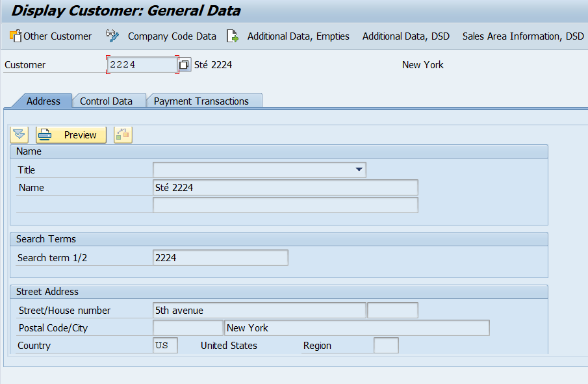Screen dimensions: 588x384
Task: Click the Search term 1/2 field
Action: pos(220,258)
